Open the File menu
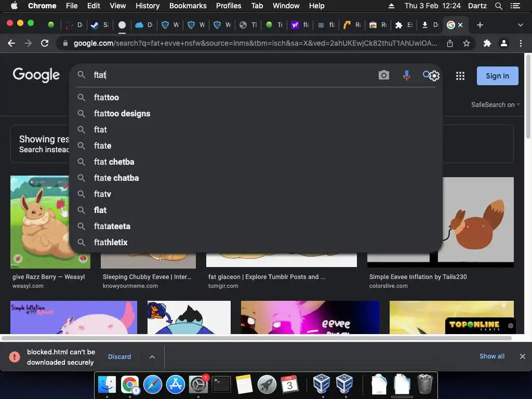This screenshot has height=399, width=532. coord(72,6)
